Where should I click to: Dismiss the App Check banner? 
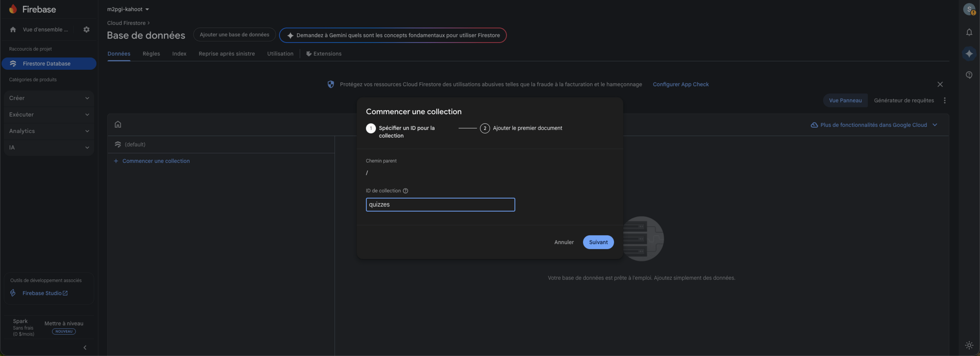pyautogui.click(x=940, y=84)
